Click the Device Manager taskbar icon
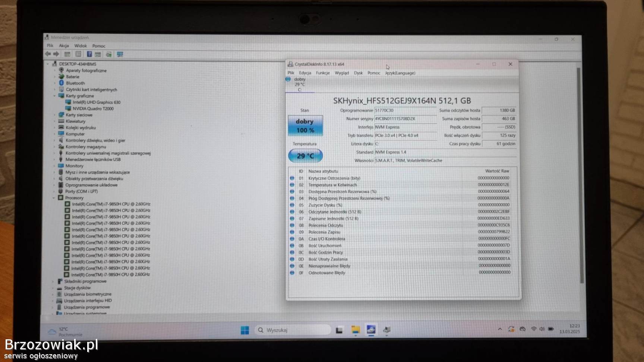Screen dimensions: 644x362 387,330
